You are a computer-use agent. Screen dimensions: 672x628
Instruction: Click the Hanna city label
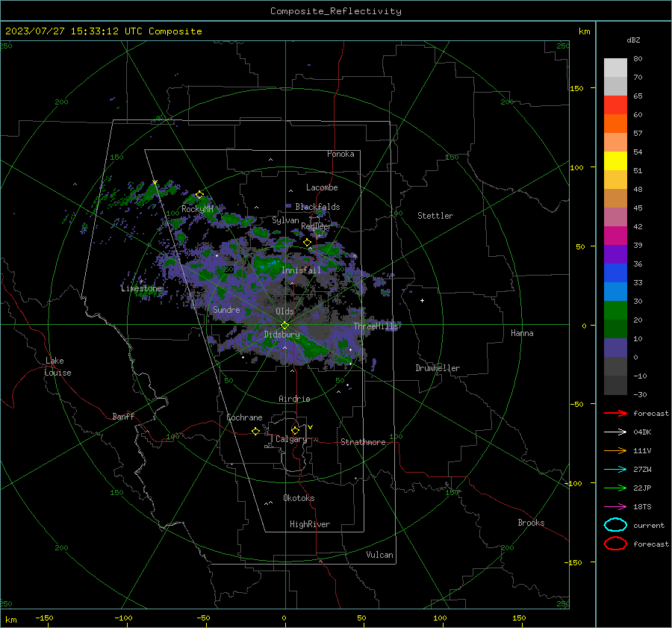522,333
